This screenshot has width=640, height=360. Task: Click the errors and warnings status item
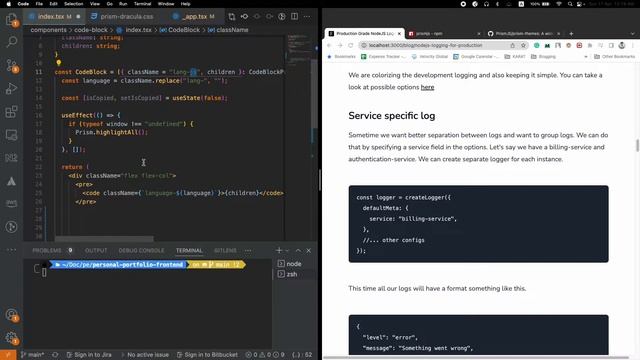[265, 355]
